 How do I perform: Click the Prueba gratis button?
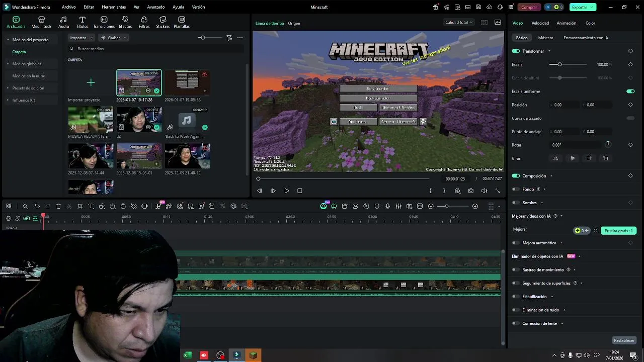point(618,231)
